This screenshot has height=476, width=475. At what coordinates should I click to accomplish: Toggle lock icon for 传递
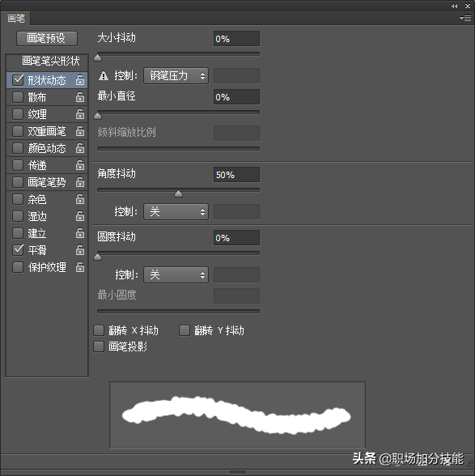[80, 165]
